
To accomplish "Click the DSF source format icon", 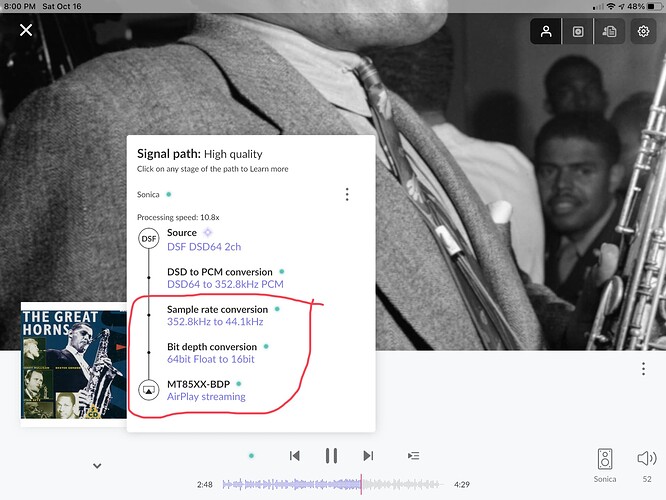I will pos(149,239).
